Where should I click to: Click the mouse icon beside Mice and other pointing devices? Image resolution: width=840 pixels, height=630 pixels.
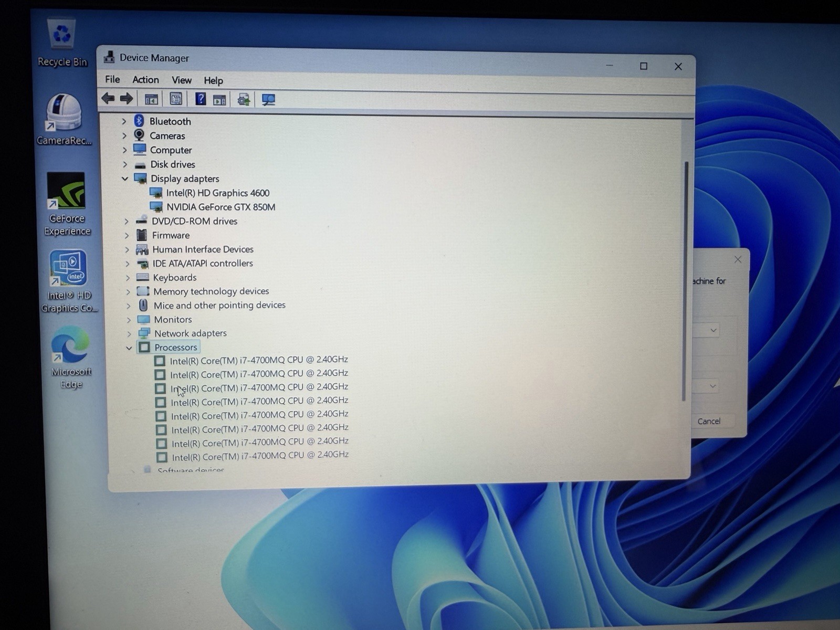point(143,305)
